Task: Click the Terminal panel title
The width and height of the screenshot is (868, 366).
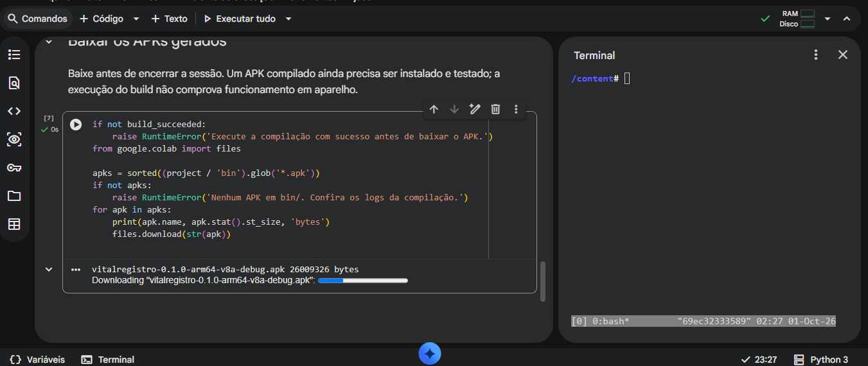Action: click(594, 55)
